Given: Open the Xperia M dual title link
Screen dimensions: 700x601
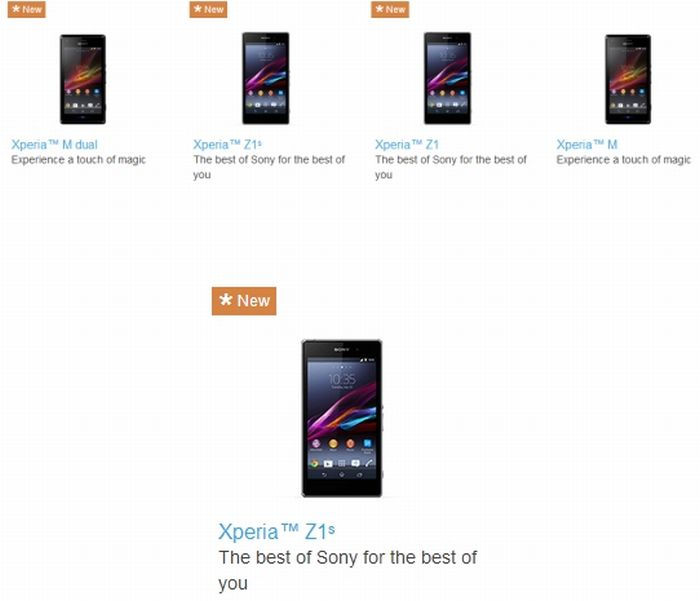Looking at the screenshot, I should click(x=54, y=145).
